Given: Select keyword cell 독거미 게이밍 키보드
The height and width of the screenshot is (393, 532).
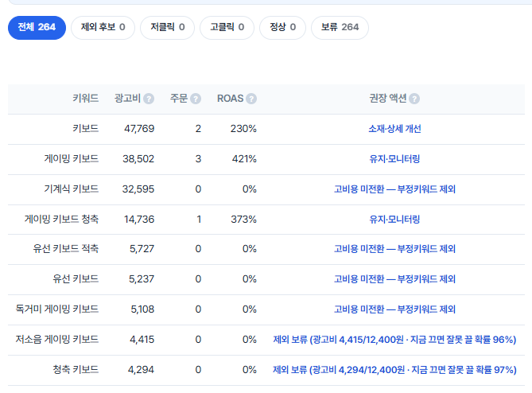Looking at the screenshot, I should (x=57, y=309).
